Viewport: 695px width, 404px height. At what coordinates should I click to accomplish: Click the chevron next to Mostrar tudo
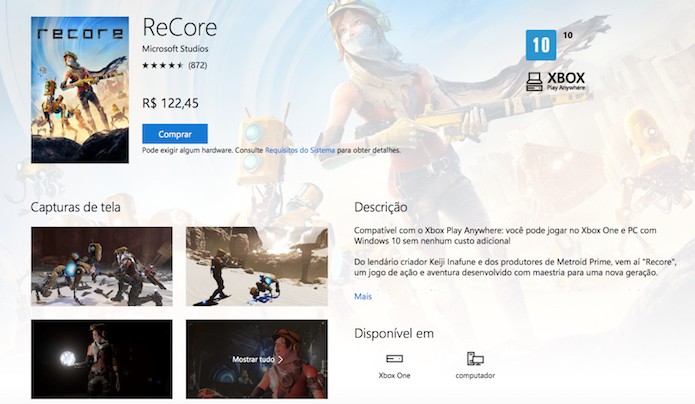click(x=280, y=360)
